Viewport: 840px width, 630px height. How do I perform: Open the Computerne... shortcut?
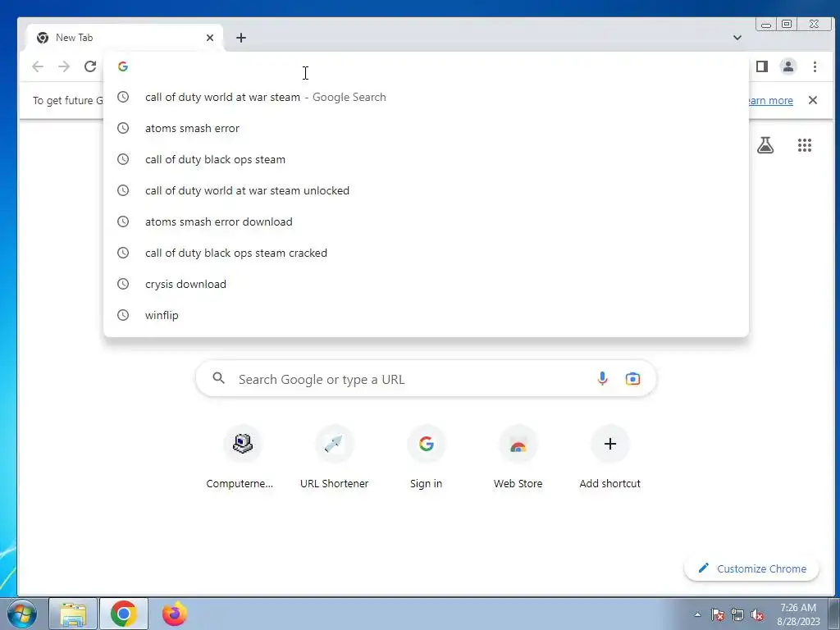coord(240,456)
